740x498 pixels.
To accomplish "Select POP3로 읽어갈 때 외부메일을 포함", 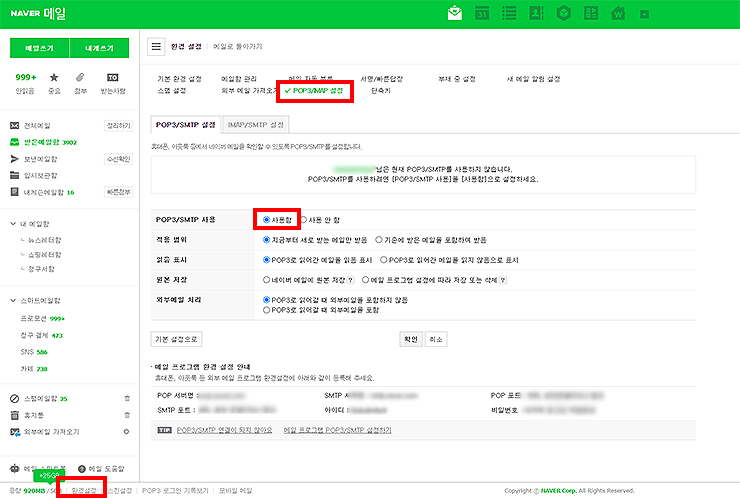I will (x=267, y=310).
